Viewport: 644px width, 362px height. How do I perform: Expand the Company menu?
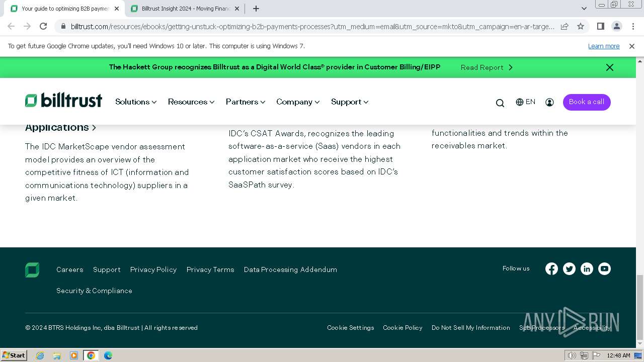point(298,102)
